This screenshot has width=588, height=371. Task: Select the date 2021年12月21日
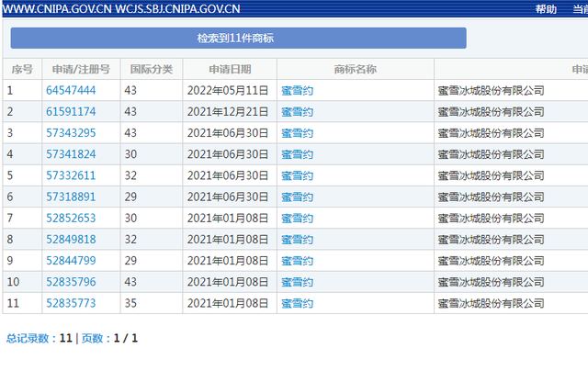point(228,112)
